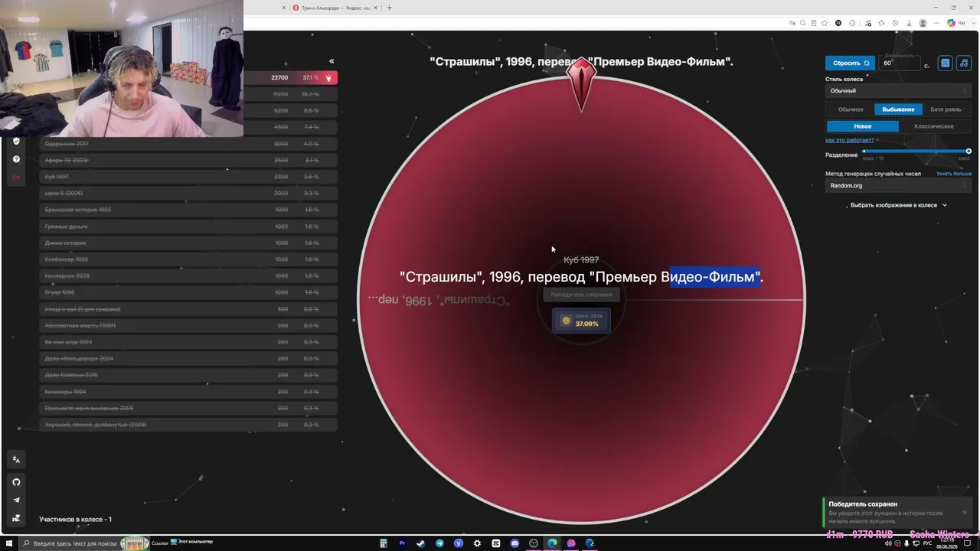This screenshot has width=980, height=551.
Task: Click the Сбросить reset button
Action: click(850, 63)
